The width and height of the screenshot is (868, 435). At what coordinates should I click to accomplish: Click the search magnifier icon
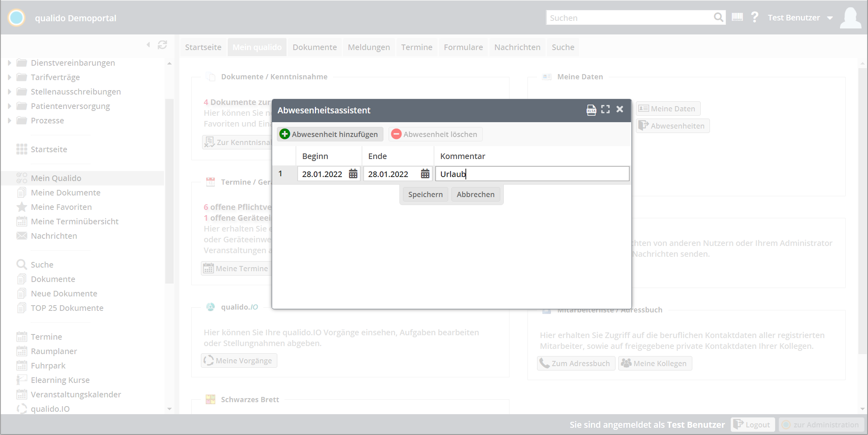(x=719, y=17)
